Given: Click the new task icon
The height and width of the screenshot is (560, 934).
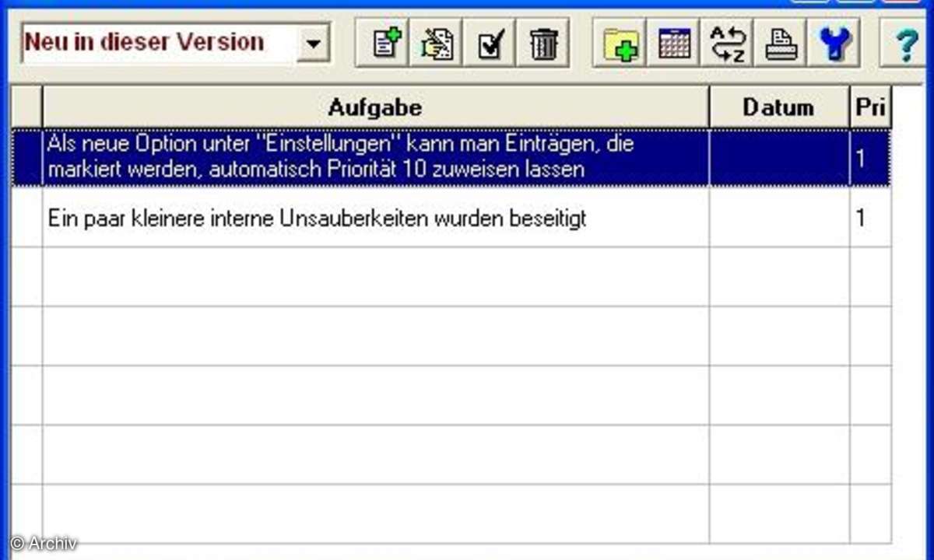Looking at the screenshot, I should tap(388, 44).
